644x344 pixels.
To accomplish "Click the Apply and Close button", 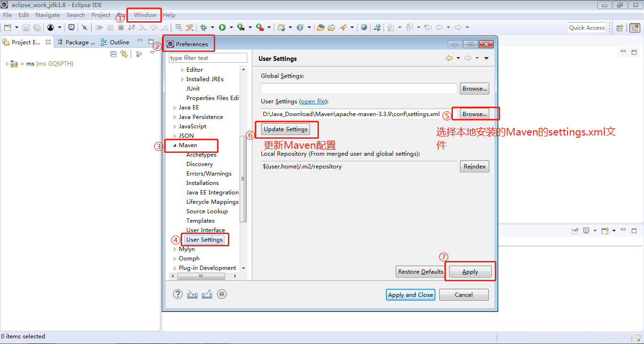I will 410,295.
